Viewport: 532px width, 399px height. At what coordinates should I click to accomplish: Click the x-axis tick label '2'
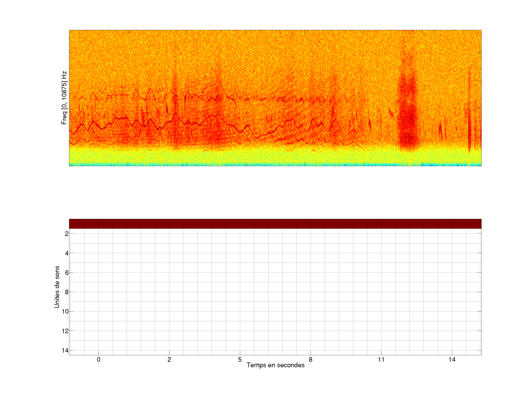[169, 359]
